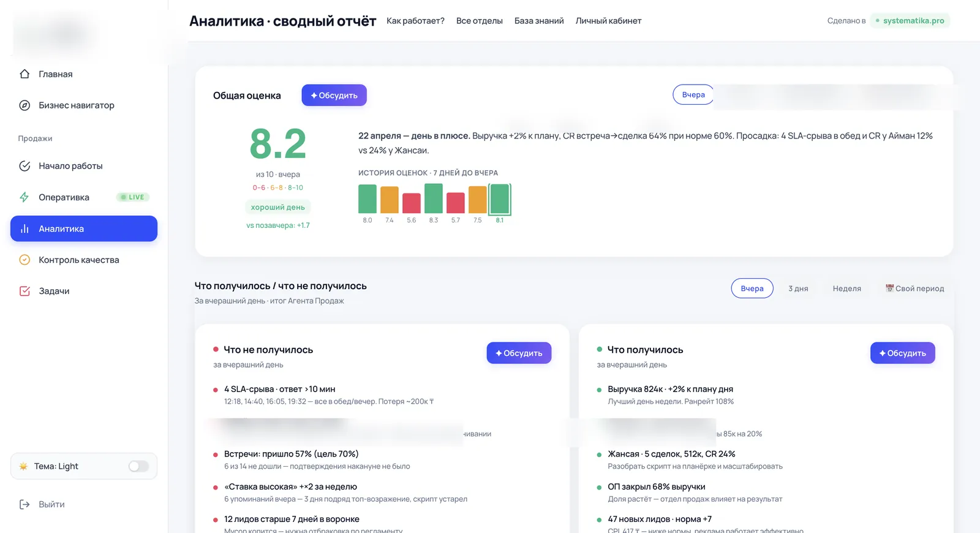The width and height of the screenshot is (980, 533).
Task: Select the Вчера pill in Общая оценка
Action: [693, 94]
